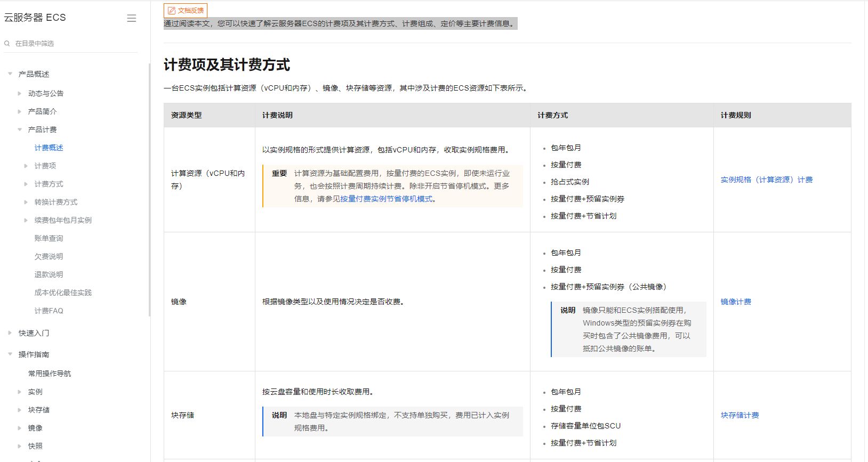
Task: Open the 账单查询 sidebar page
Action: [x=49, y=238]
